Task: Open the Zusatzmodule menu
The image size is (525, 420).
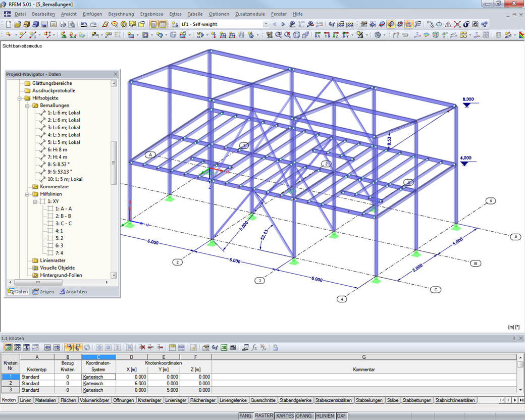Action: [250, 14]
